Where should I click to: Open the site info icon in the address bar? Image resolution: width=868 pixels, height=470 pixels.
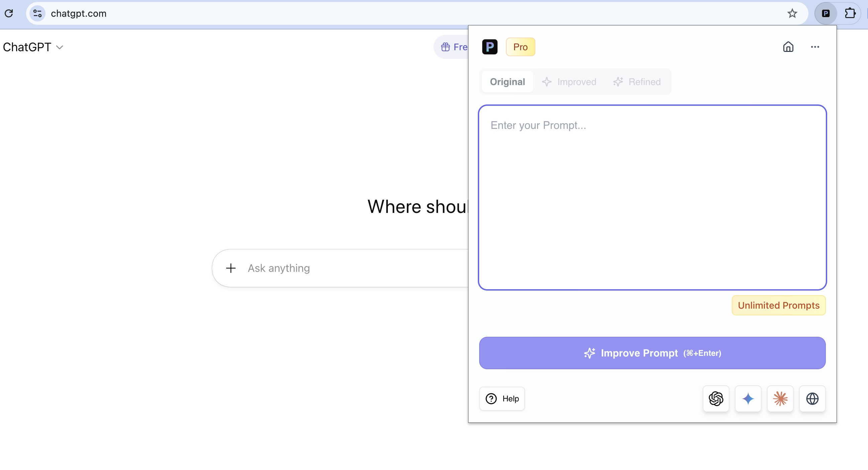point(37,13)
